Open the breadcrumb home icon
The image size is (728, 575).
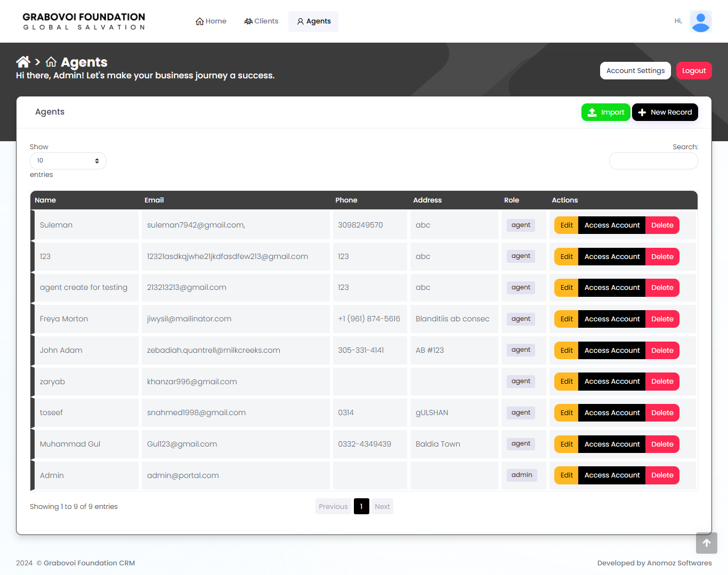[23, 62]
